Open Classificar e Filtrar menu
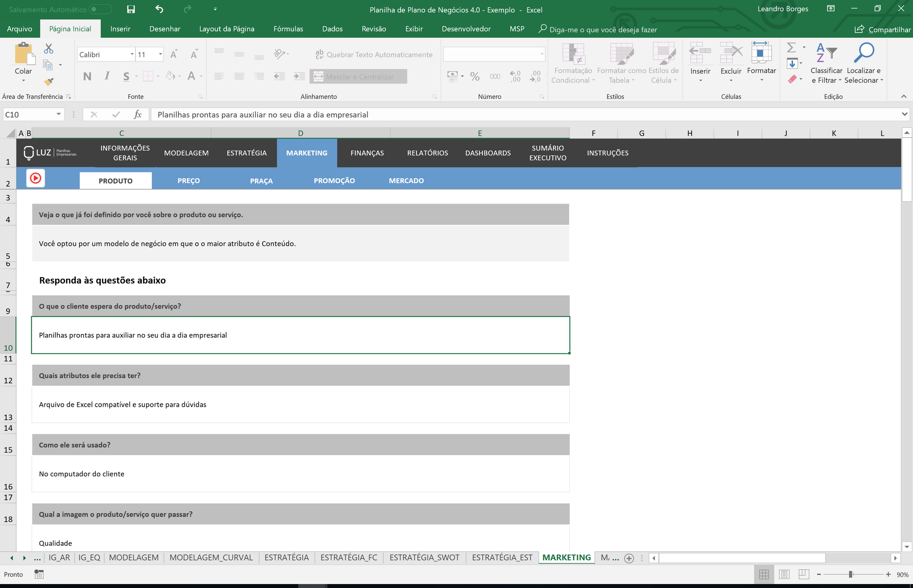 [827, 63]
